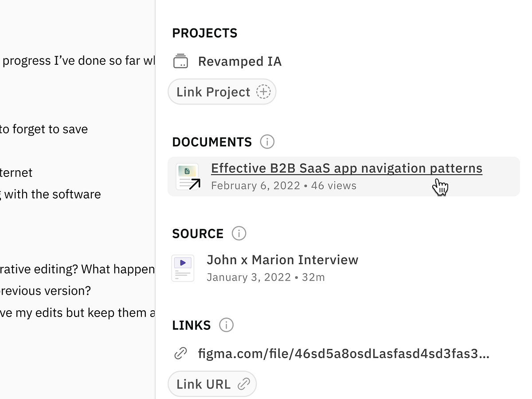Click the February 6, 2022 document metadata

tap(284, 186)
